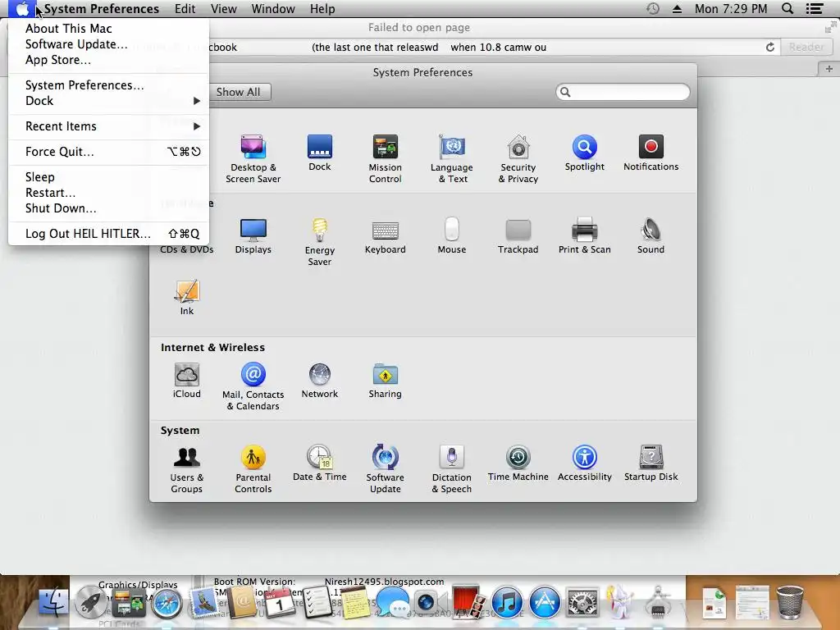Open Sound preferences
Screen dimensions: 840x630
pos(651,235)
